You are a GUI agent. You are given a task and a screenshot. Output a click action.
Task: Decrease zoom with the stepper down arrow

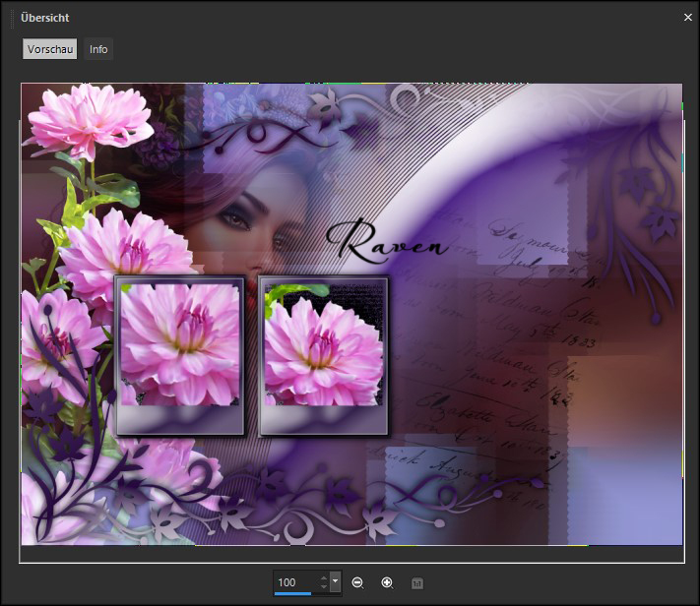pyautogui.click(x=324, y=587)
